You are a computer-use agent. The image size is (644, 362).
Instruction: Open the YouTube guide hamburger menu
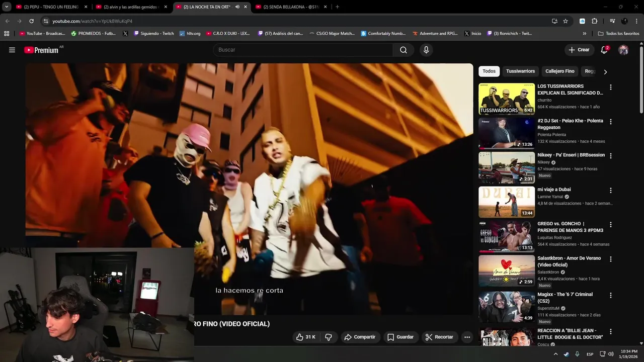click(12, 50)
